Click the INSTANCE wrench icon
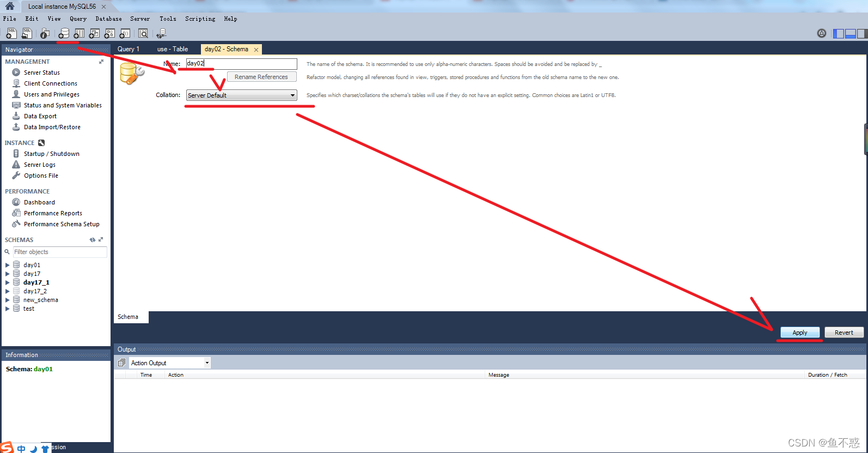The height and width of the screenshot is (453, 868). click(41, 143)
